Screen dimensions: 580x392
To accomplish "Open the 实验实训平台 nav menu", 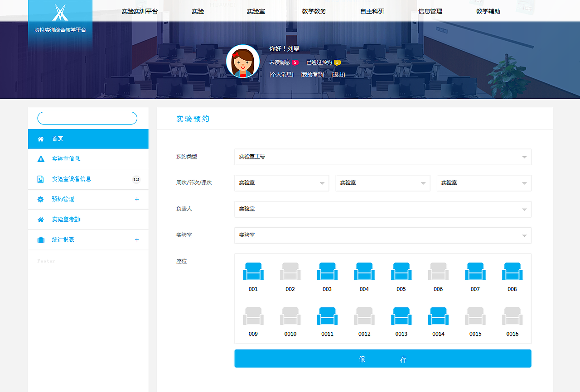I will click(140, 11).
